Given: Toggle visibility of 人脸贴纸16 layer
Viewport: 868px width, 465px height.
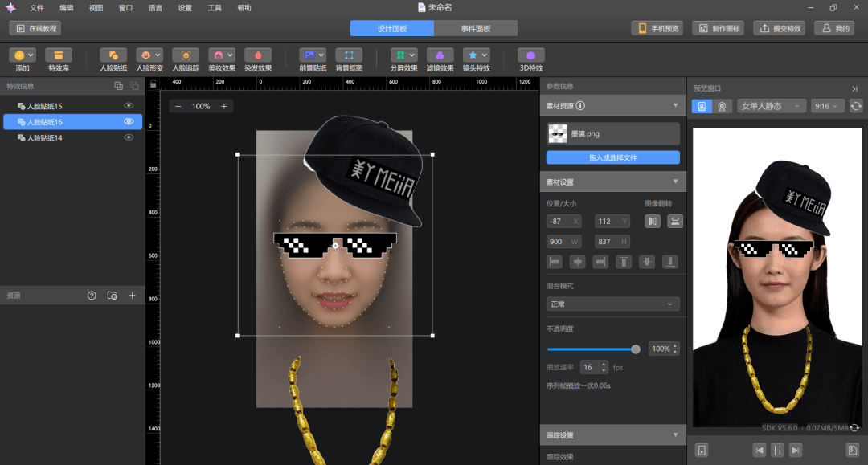Looking at the screenshot, I should click(129, 121).
